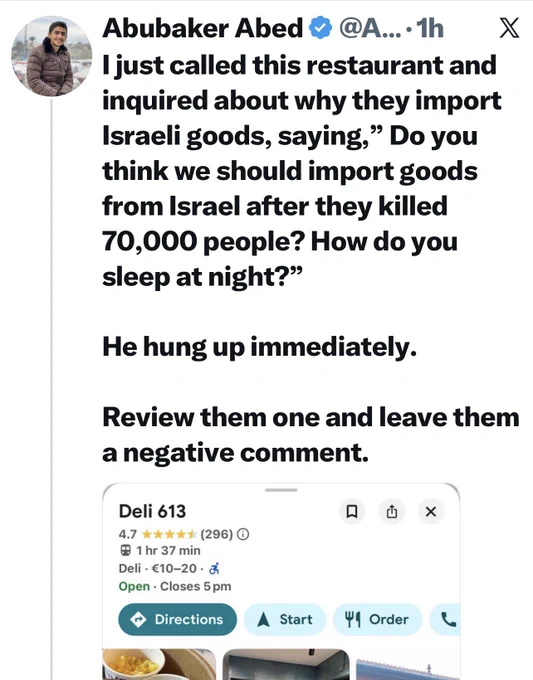The image size is (533, 680).
Task: Save Deli 613 with bookmark icon
Action: click(352, 511)
